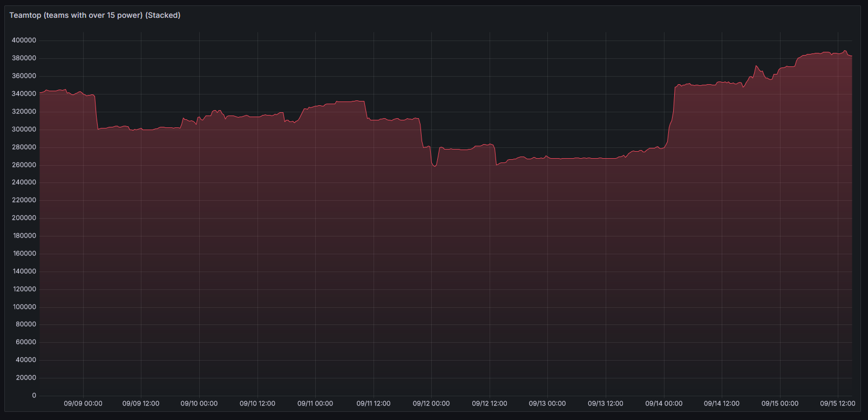
Task: Click the highest point near 09/15 12:00
Action: coord(845,51)
